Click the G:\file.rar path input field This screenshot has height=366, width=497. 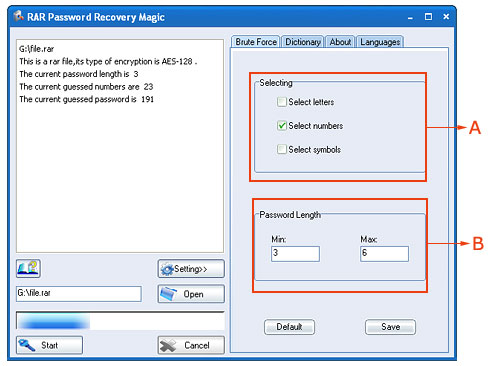79,294
